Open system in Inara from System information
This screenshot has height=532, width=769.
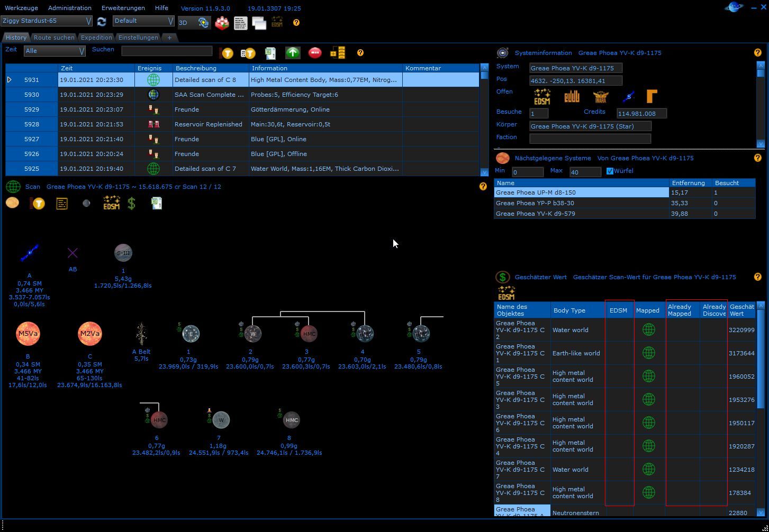coord(600,97)
